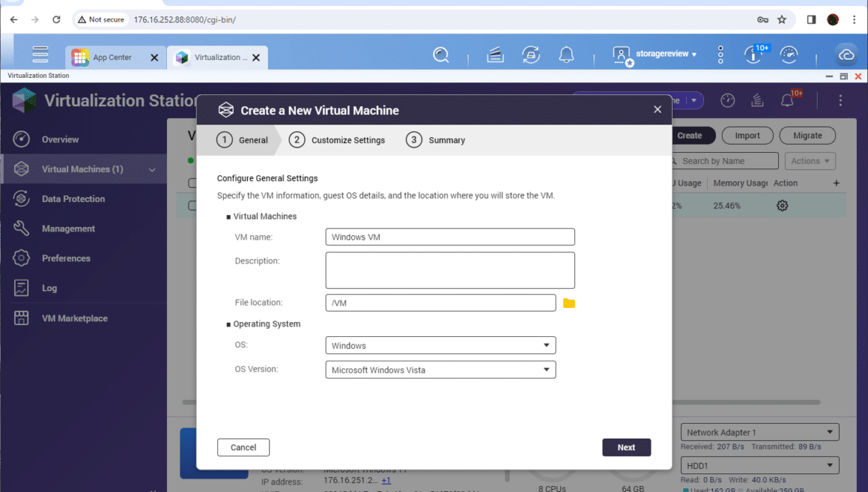Click the Log sidebar icon

pyautogui.click(x=22, y=288)
